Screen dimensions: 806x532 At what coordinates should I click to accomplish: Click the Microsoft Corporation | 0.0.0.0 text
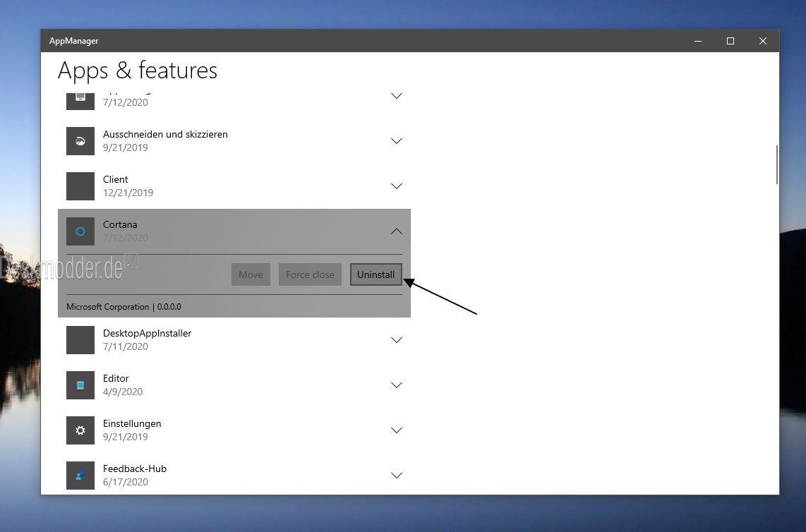point(124,307)
